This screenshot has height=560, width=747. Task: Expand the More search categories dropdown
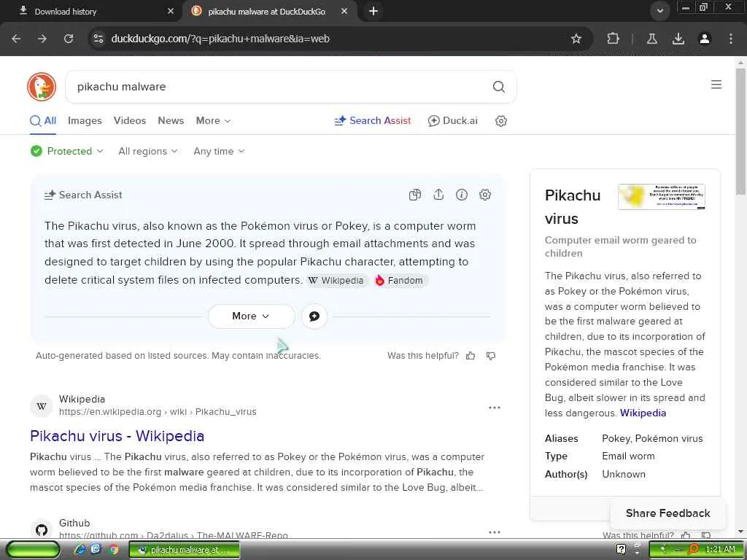(213, 120)
